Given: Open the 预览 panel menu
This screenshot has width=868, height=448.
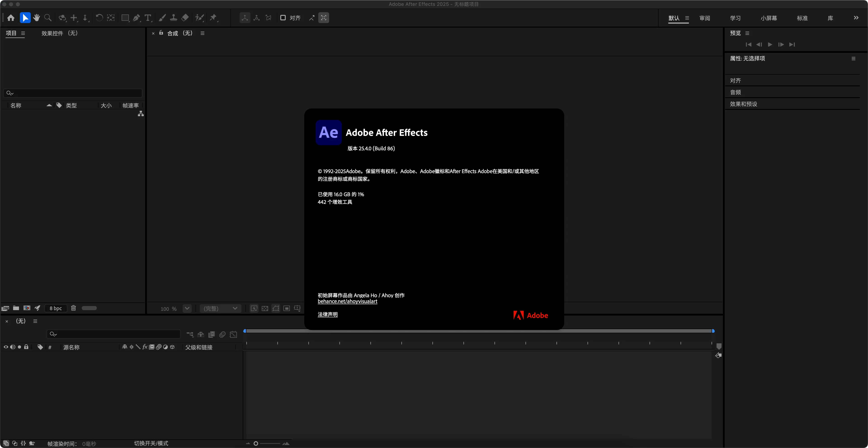Looking at the screenshot, I should point(747,33).
